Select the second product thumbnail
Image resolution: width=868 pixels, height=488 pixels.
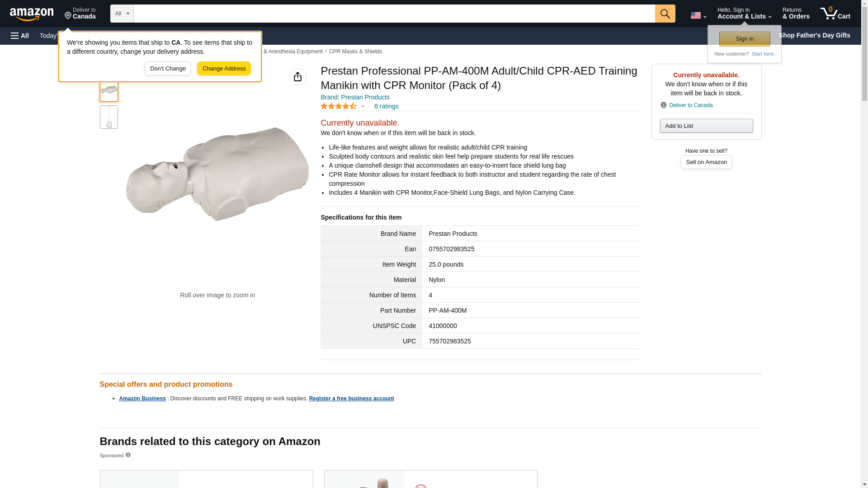109,117
